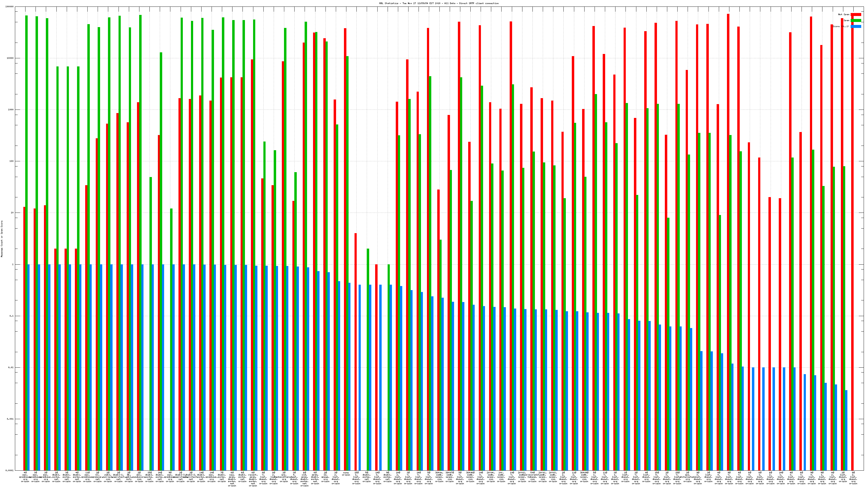This screenshot has height=488, width=868.
Task: Click the 0.0001 y-axis tick label
Action: 9,470
